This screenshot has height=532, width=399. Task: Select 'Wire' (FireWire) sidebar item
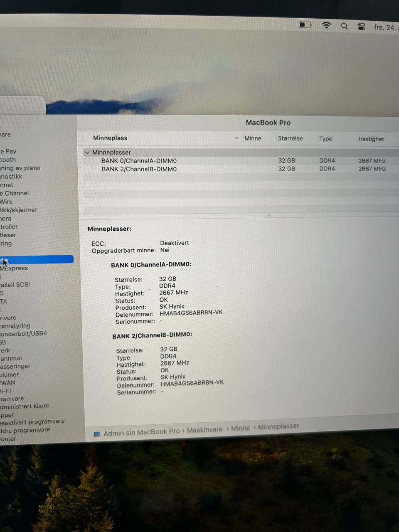point(6,202)
